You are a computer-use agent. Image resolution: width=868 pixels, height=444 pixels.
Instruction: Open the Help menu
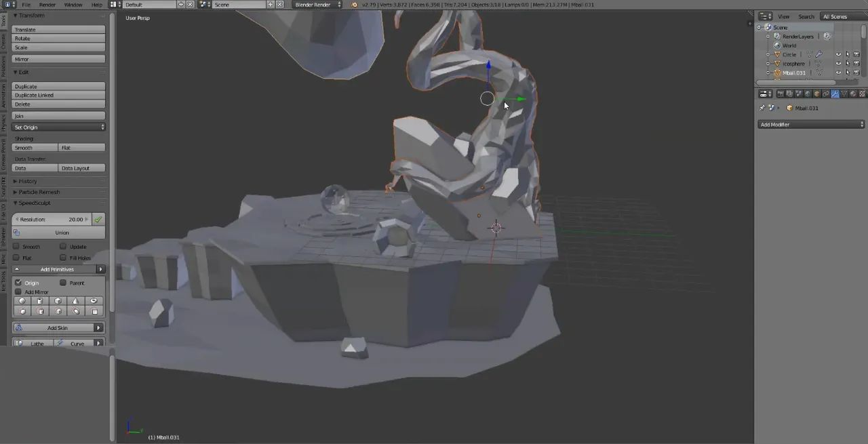click(97, 4)
